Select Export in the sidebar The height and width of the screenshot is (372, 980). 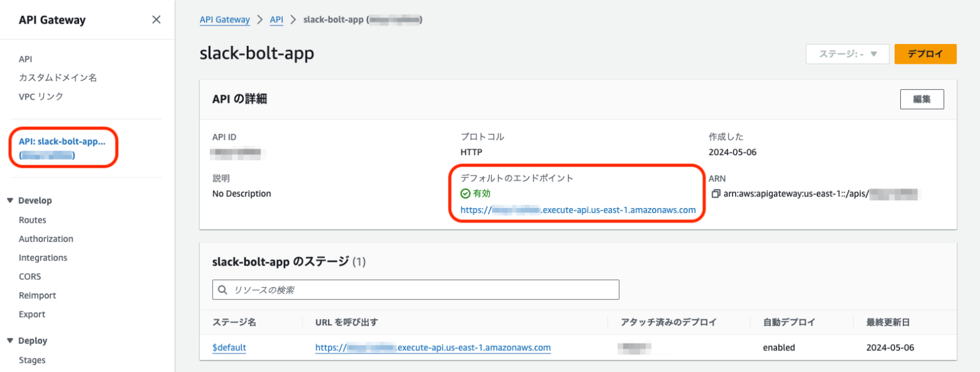[x=32, y=314]
